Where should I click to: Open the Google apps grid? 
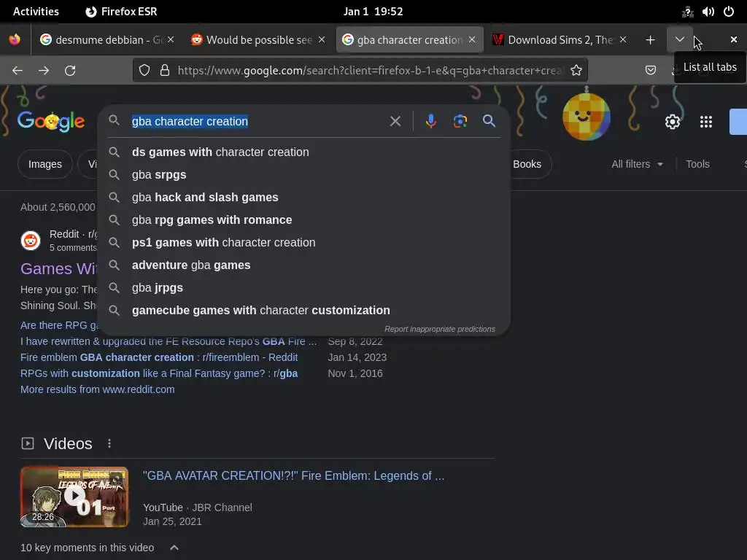coord(706,122)
